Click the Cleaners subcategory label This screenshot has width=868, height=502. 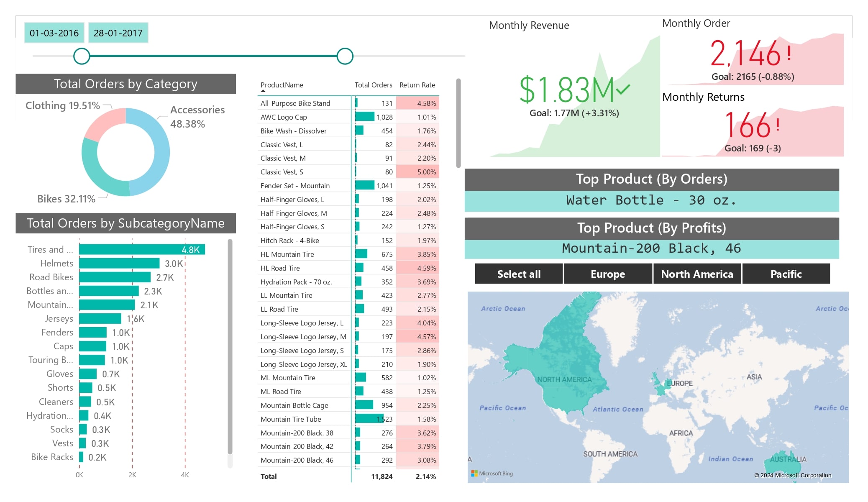(56, 402)
